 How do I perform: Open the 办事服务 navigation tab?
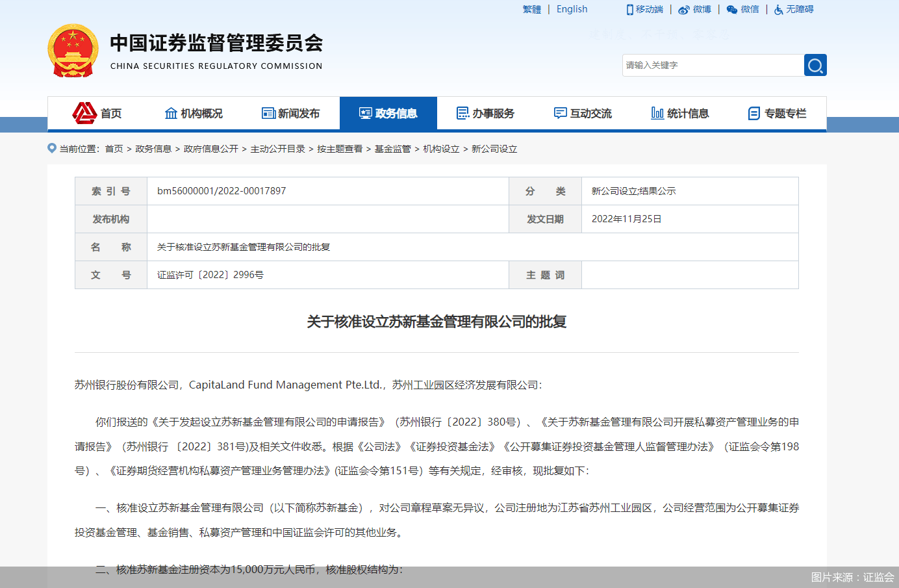coord(485,114)
